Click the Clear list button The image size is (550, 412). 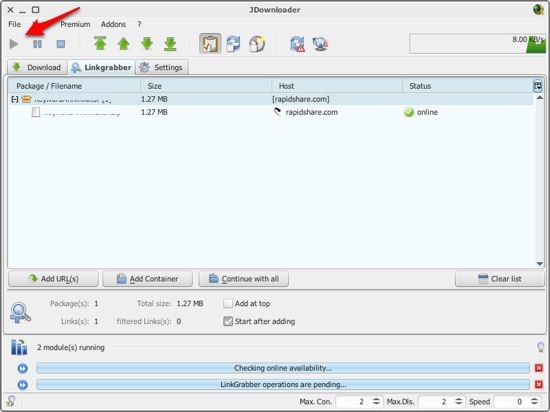(x=500, y=279)
